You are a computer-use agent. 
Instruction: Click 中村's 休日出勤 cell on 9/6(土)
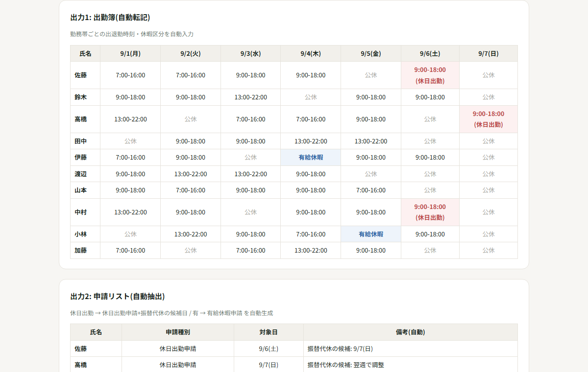pyautogui.click(x=430, y=212)
